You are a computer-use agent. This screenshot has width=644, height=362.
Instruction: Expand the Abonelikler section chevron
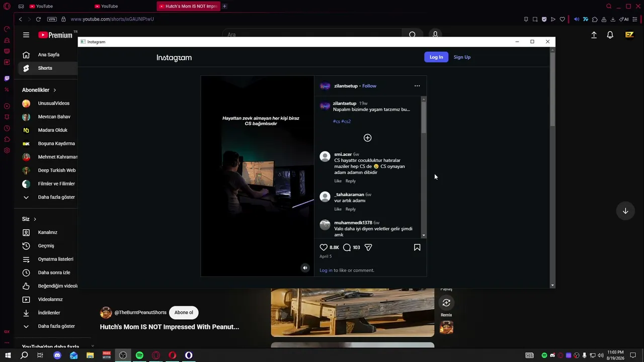tap(54, 90)
